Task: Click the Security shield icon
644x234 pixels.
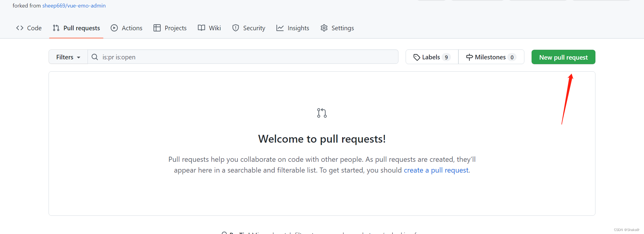Action: (236, 28)
